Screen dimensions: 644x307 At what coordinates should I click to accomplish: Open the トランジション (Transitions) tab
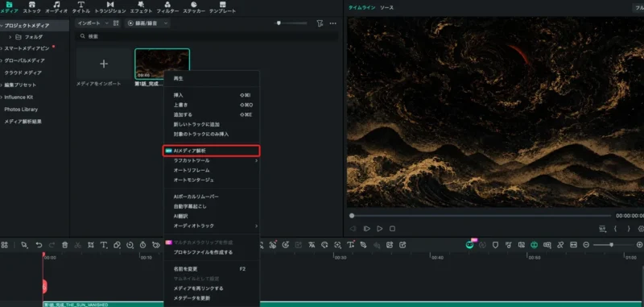click(x=110, y=7)
